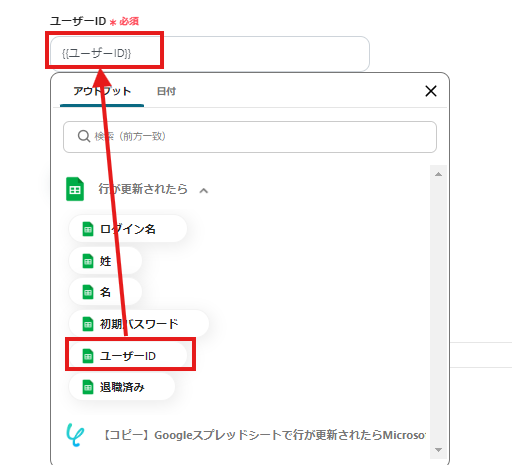The image size is (512, 465).
Task: Click the 行が更新されたら section title
Action: pos(143,189)
